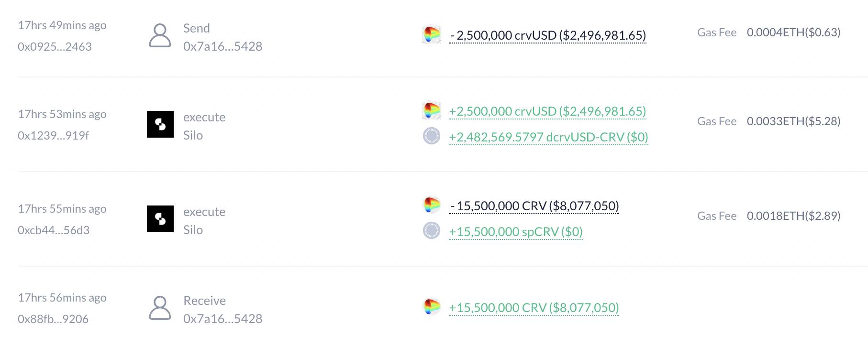The height and width of the screenshot is (346, 868).
Task: Click address 0x7a16...5428 under Receive
Action: [223, 319]
